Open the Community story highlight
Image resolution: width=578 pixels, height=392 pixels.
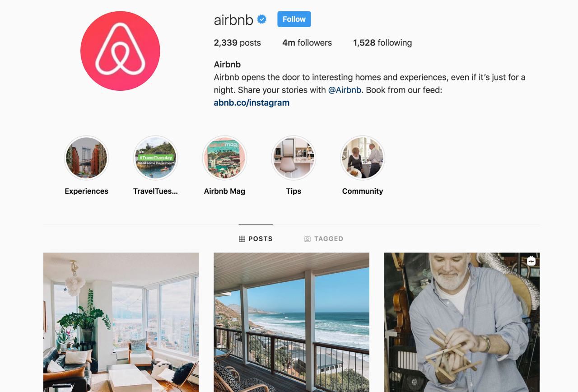363,158
